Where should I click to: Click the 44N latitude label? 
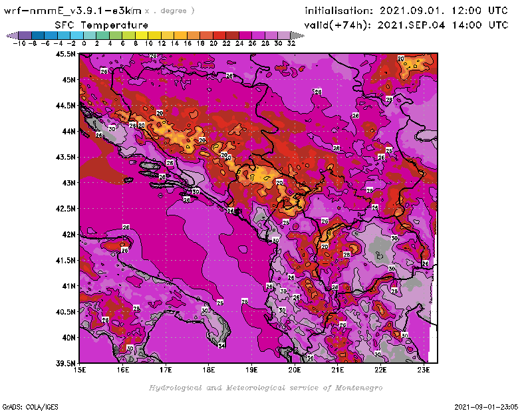pyautogui.click(x=68, y=131)
